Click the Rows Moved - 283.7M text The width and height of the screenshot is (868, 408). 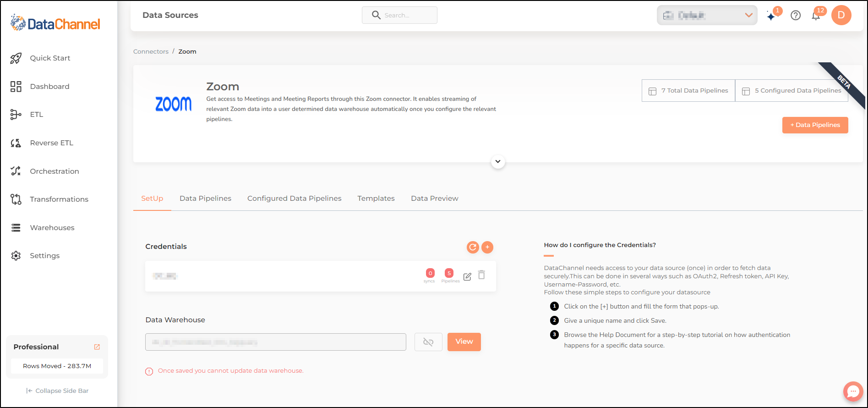[57, 366]
